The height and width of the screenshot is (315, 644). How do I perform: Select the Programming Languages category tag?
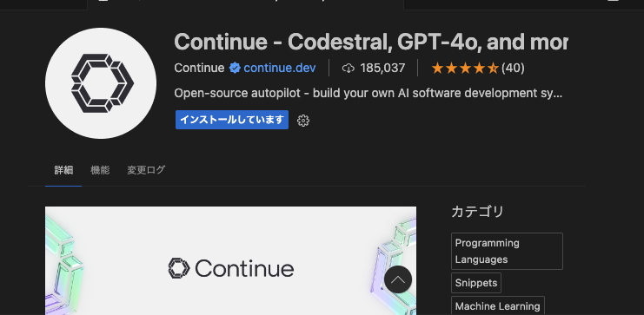pos(507,251)
